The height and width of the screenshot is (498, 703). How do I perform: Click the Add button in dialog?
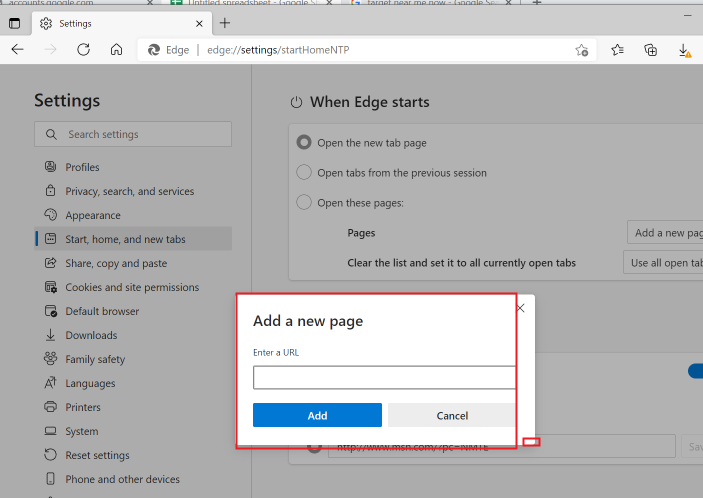[x=317, y=415]
